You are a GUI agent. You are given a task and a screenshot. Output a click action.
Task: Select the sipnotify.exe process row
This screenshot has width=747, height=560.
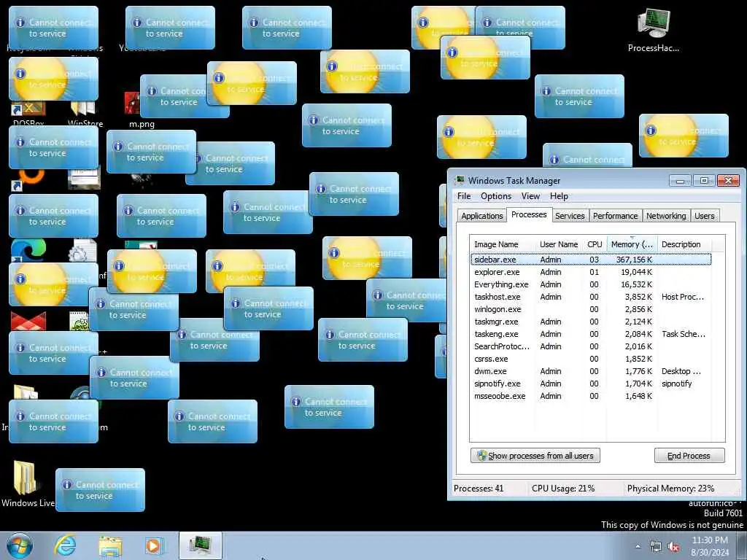(591, 384)
